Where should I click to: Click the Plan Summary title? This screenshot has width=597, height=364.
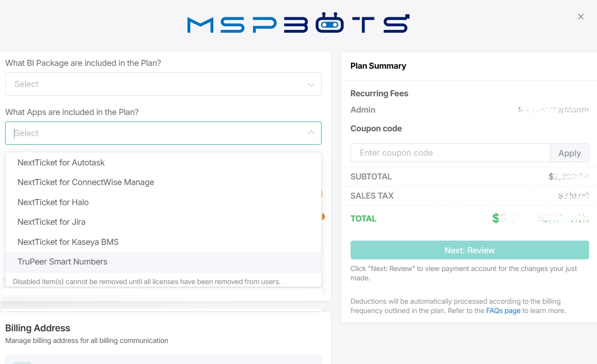coord(378,66)
